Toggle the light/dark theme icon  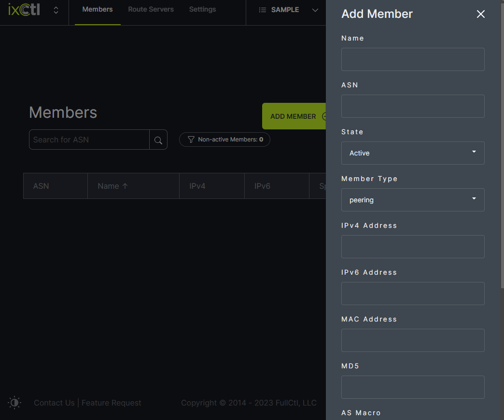tap(14, 403)
